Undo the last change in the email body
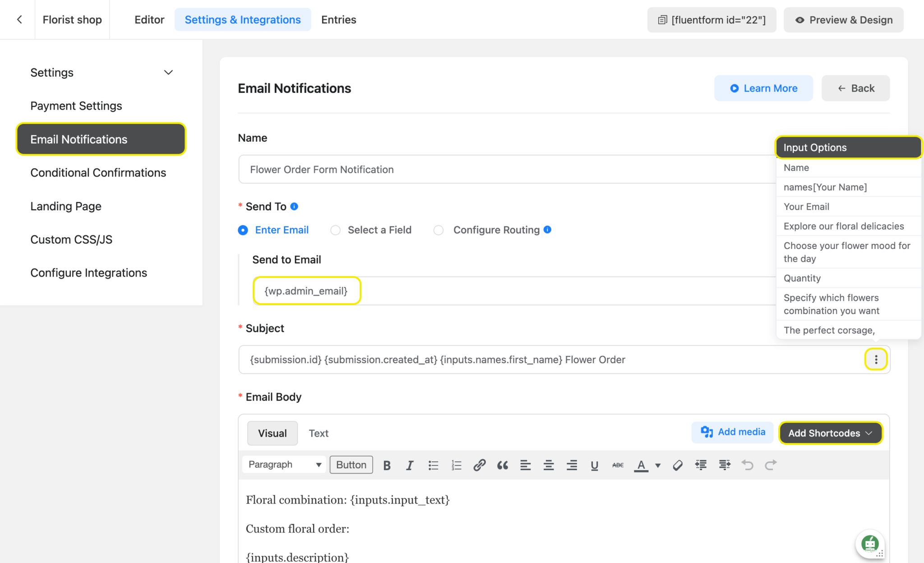This screenshot has height=563, width=924. [x=748, y=465]
